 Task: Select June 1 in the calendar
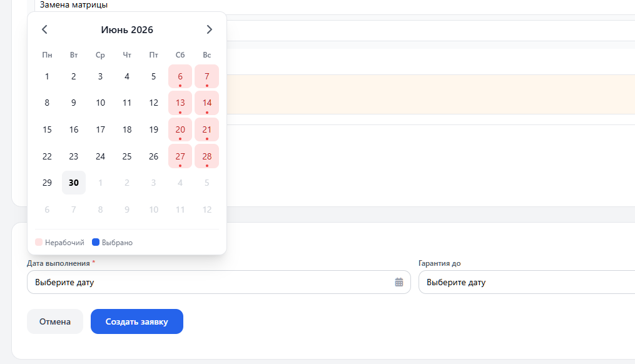(x=47, y=76)
